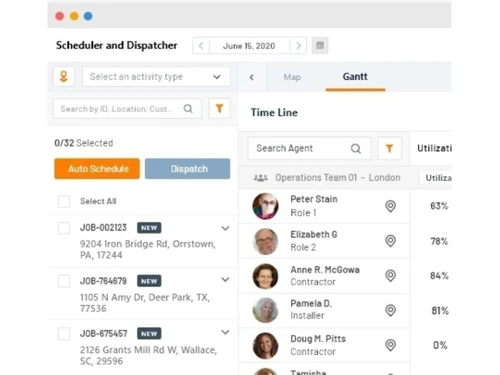Click the JOB-002123 job ID
The height and width of the screenshot is (375, 500).
103,228
